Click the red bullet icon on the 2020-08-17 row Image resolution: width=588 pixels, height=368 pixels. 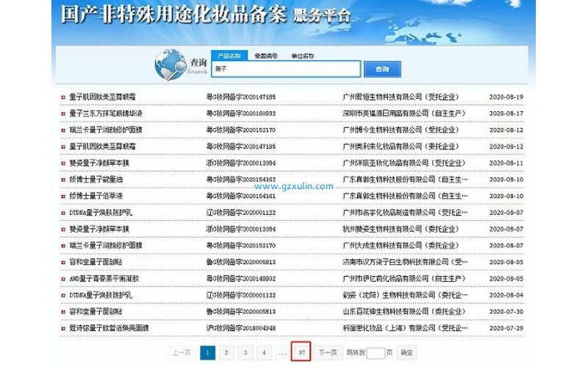[63, 114]
